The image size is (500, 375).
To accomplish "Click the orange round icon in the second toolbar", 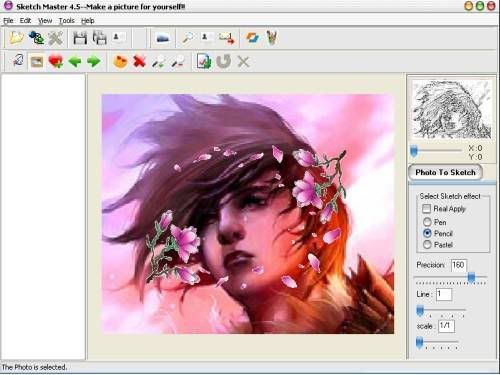I will coord(120,62).
